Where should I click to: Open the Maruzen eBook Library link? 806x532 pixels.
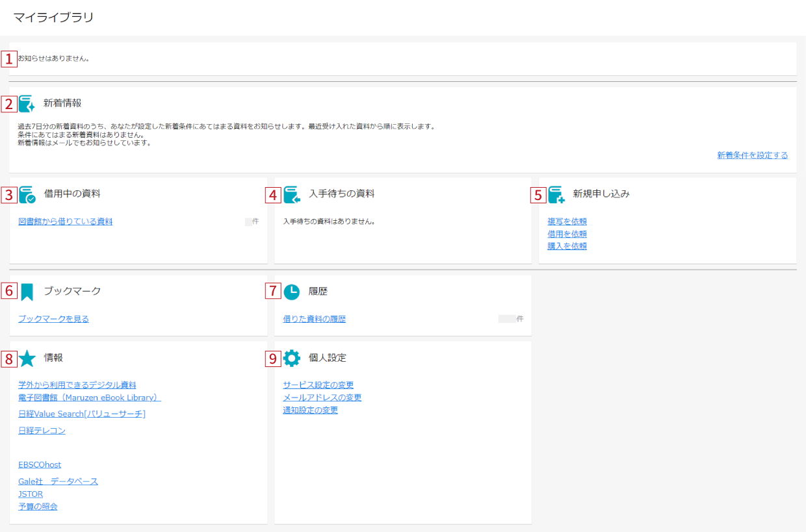point(90,398)
